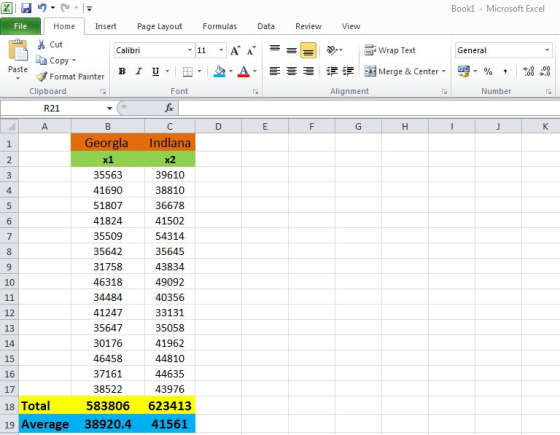Select column B header
Image resolution: width=560 pixels, height=435 pixels.
pos(108,126)
